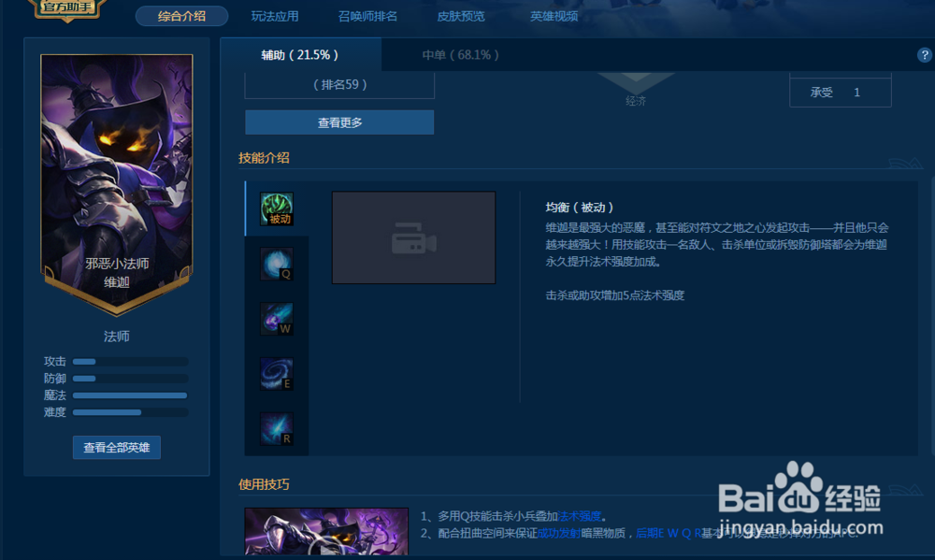Switch to 召唤师排名 view
Screen dimensions: 935x560
click(x=367, y=16)
